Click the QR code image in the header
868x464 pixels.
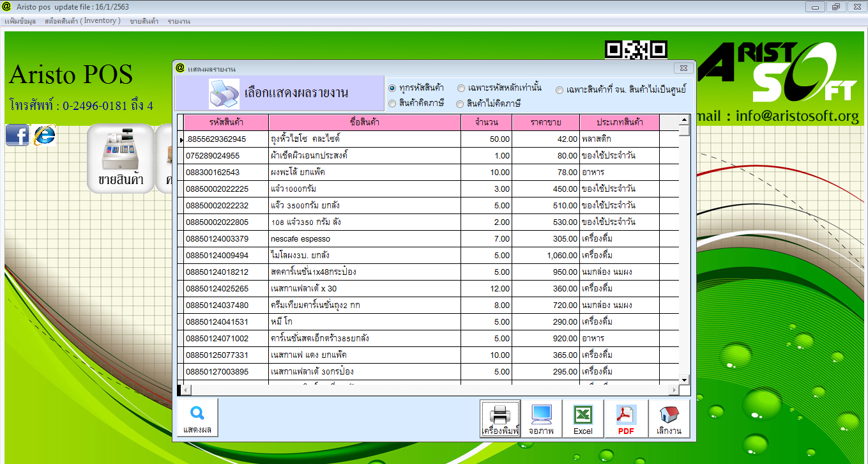pyautogui.click(x=636, y=50)
